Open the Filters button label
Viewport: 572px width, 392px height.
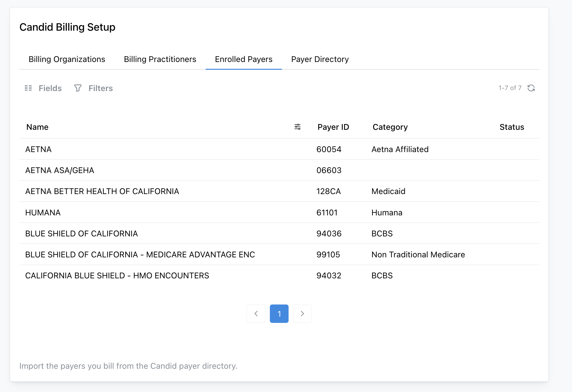(x=100, y=88)
